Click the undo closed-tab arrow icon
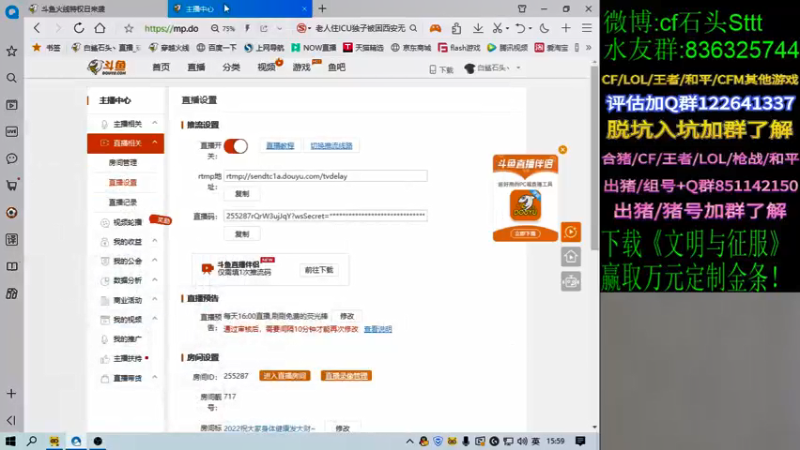 tap(520, 29)
